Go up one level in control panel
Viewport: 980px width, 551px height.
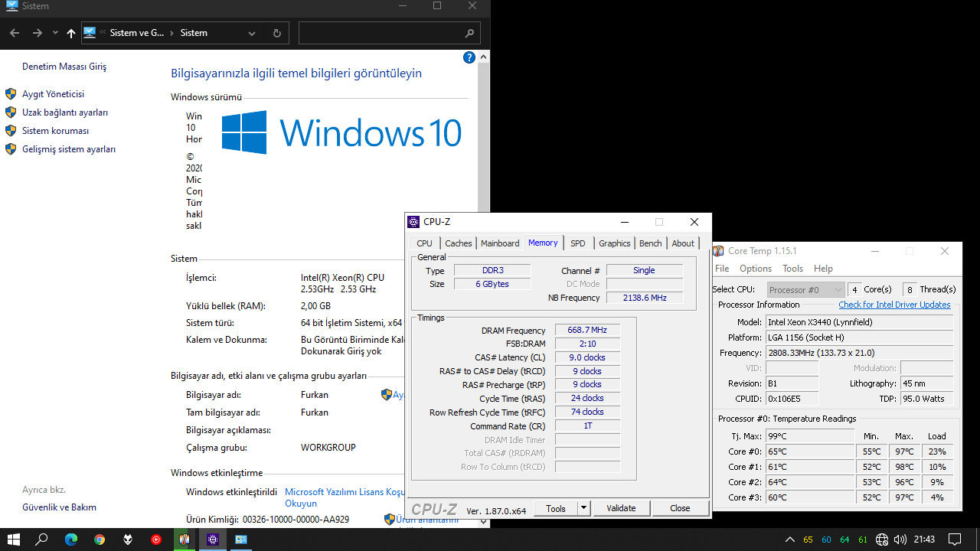point(71,33)
